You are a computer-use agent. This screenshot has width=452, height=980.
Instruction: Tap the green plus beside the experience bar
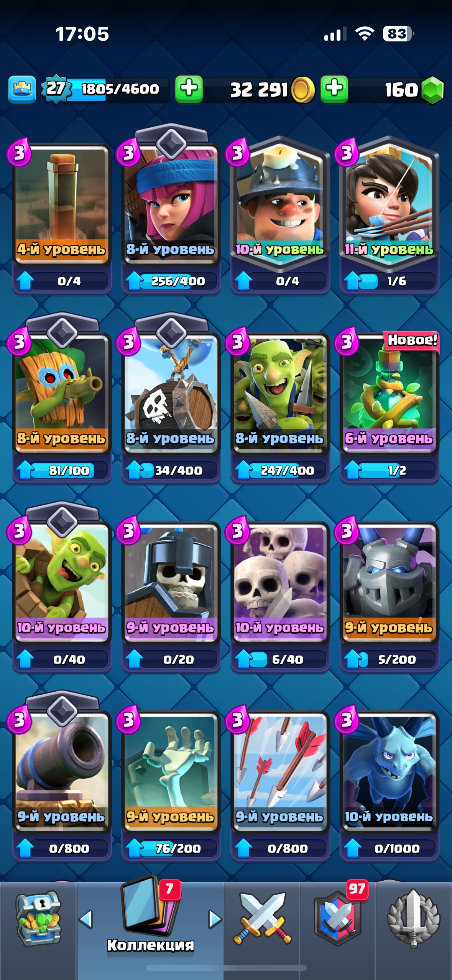[189, 89]
